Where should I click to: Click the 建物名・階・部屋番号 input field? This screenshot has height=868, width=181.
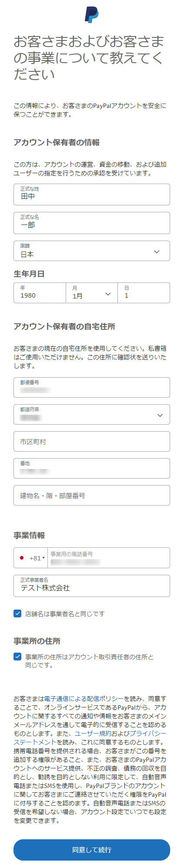click(x=92, y=496)
